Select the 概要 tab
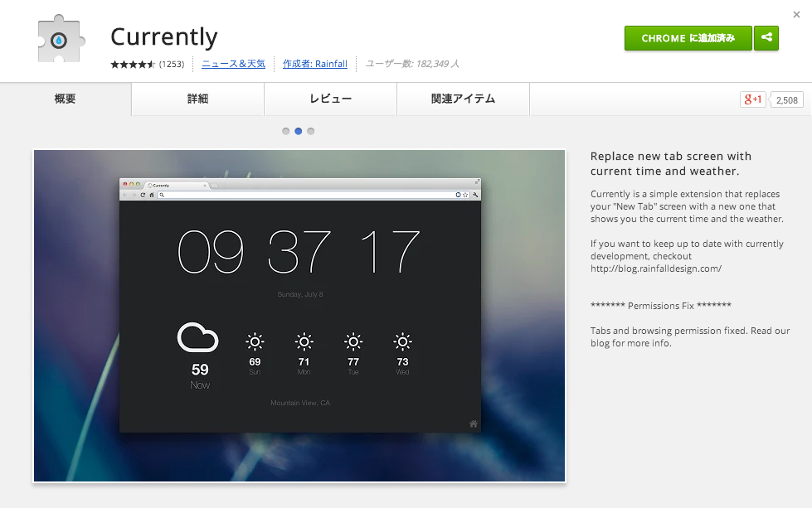This screenshot has height=508, width=812. pyautogui.click(x=66, y=99)
